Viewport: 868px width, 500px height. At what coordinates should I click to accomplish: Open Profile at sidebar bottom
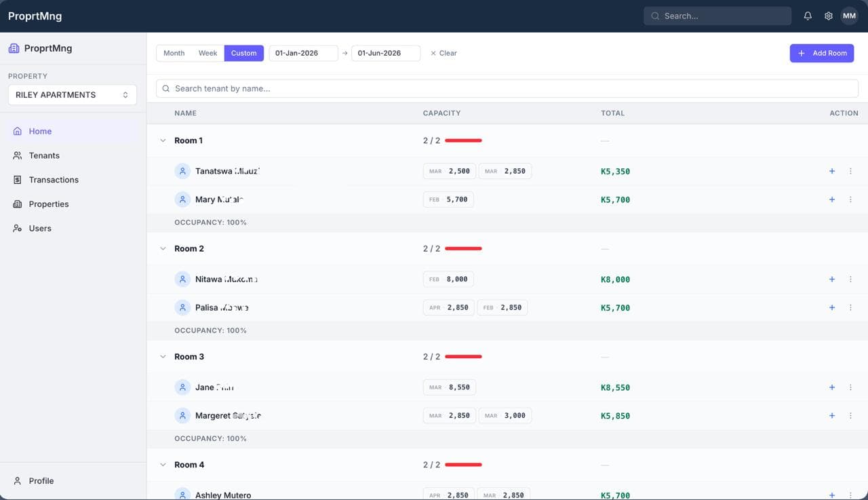[73, 480]
